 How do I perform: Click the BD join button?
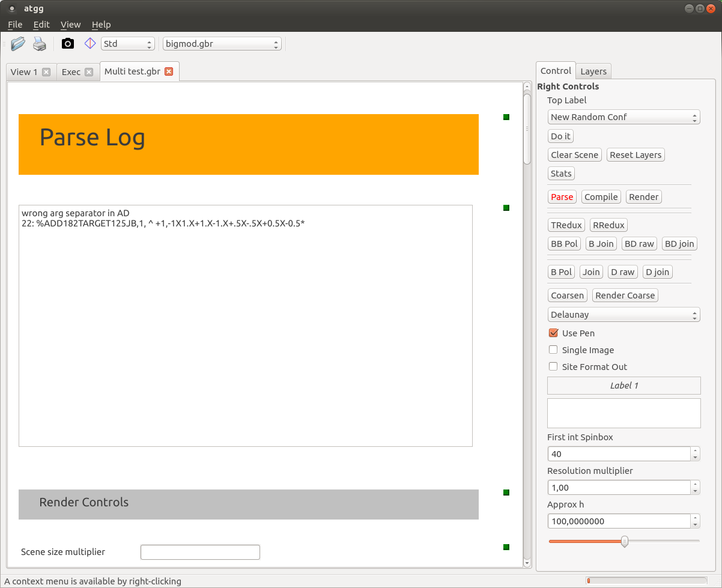pyautogui.click(x=679, y=244)
